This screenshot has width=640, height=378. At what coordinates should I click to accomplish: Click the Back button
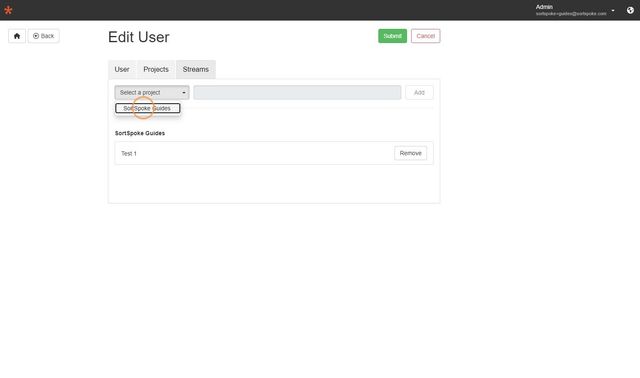pyautogui.click(x=43, y=36)
